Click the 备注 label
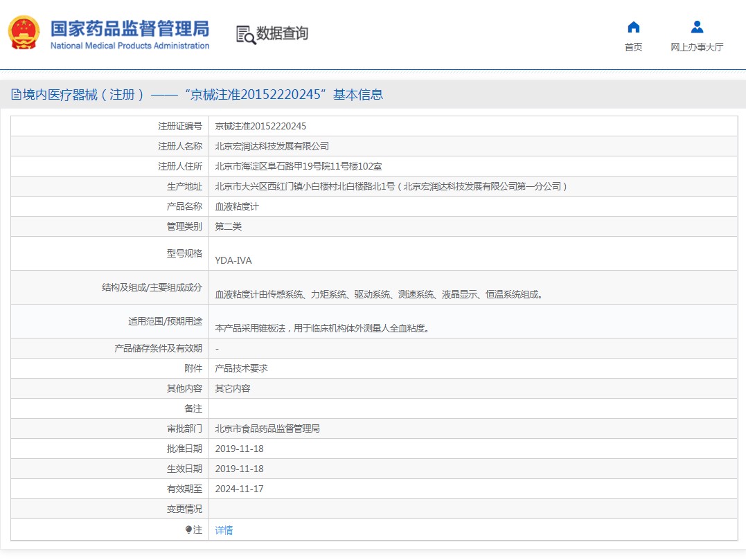This screenshot has height=560, width=746. point(193,408)
